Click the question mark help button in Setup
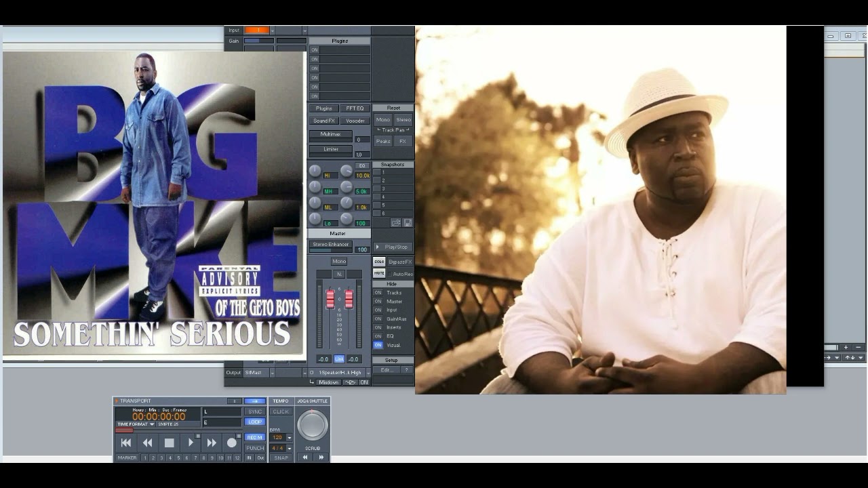Image resolution: width=868 pixels, height=488 pixels. pos(406,370)
